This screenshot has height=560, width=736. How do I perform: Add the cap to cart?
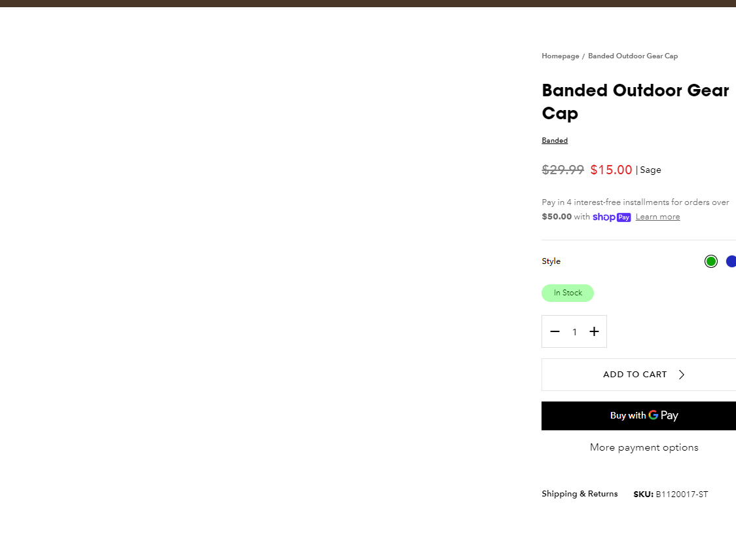click(639, 375)
